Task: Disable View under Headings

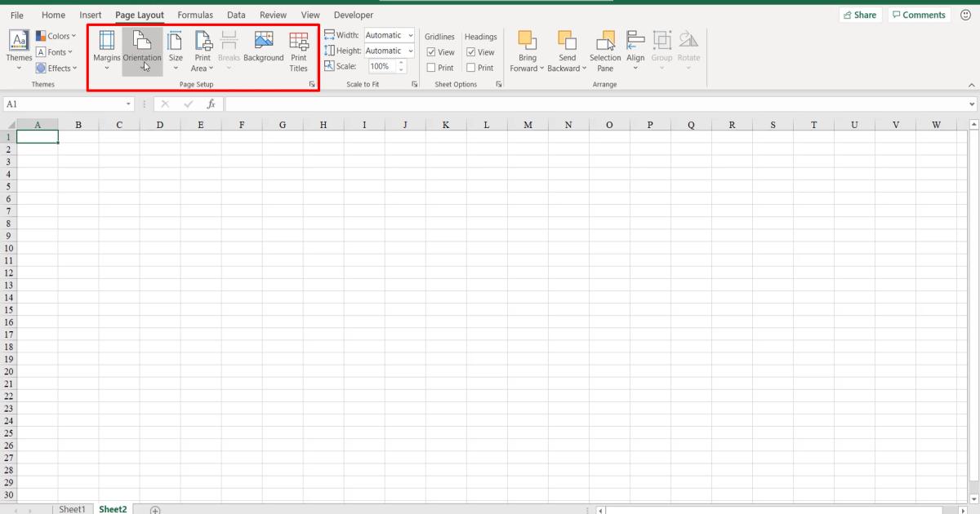Action: pos(471,51)
